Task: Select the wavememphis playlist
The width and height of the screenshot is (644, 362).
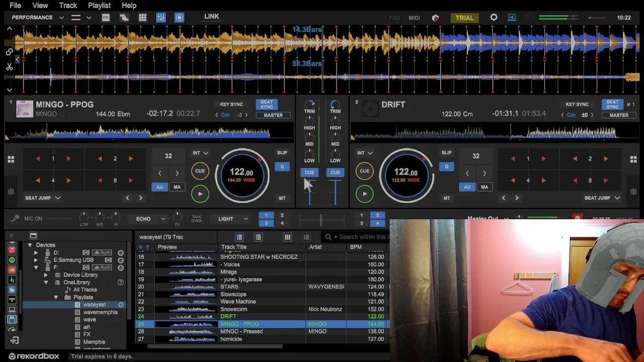Action: pyautogui.click(x=100, y=312)
